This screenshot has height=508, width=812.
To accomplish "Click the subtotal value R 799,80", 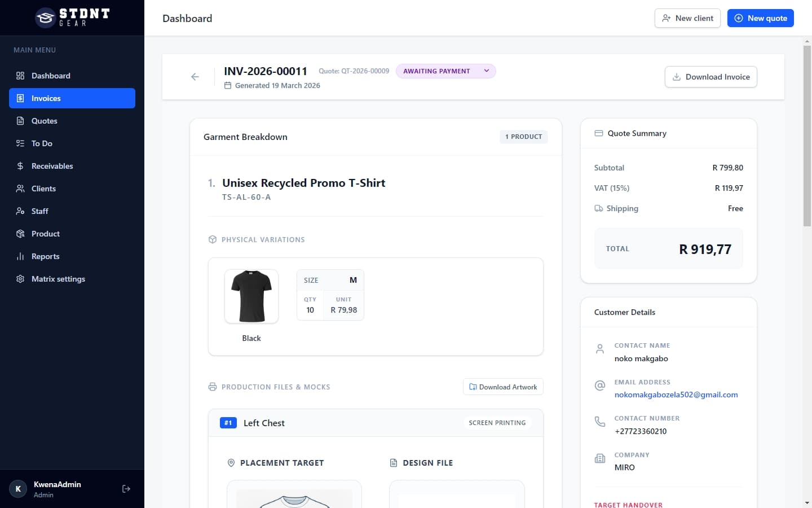I will click(728, 168).
